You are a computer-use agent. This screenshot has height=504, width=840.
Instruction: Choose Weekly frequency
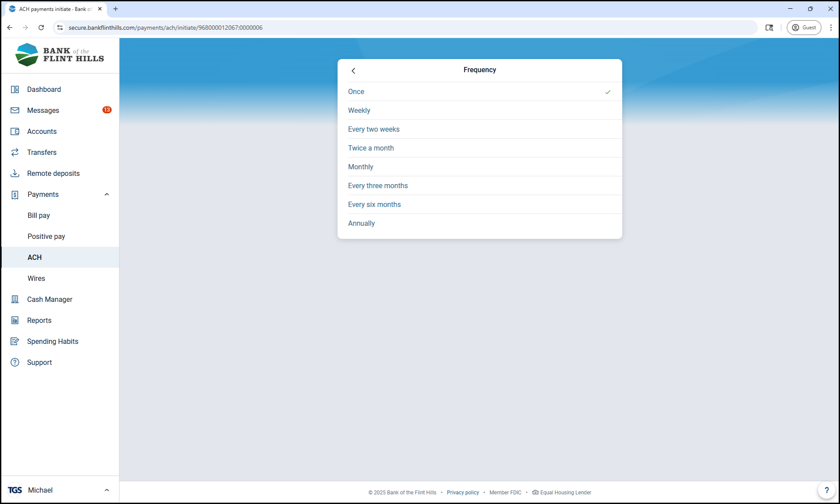coord(359,111)
